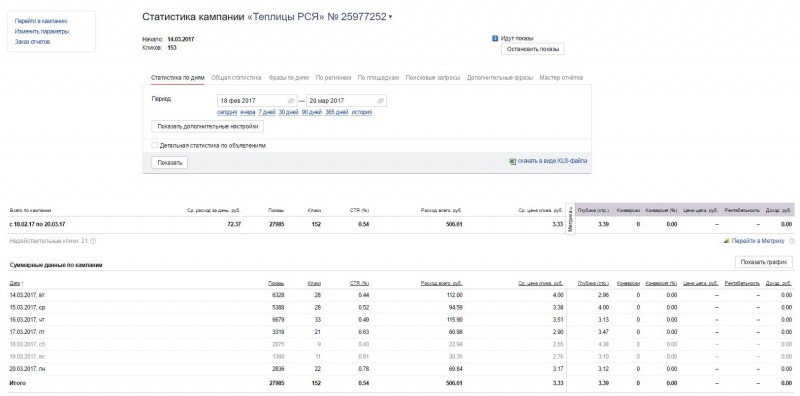Viewport: 800px width, 396px height.
Task: Sort daily table by CTR (%) column
Action: coord(360,283)
